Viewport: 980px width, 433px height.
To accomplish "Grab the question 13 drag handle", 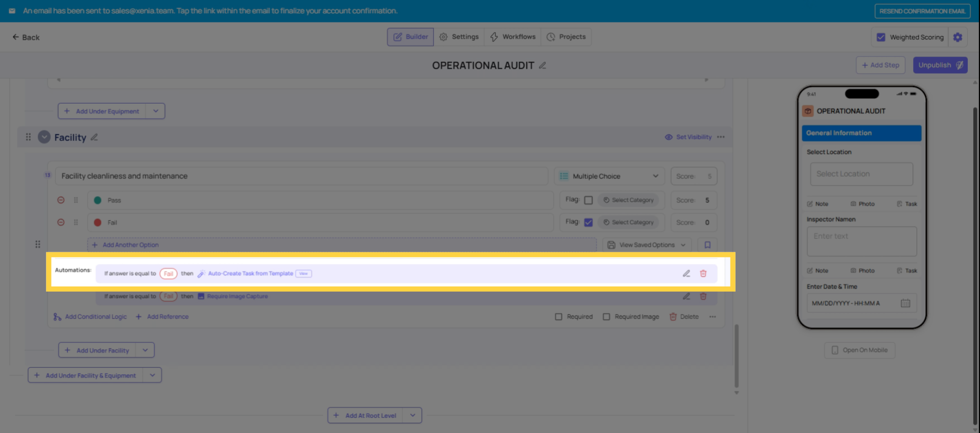I will [x=38, y=245].
